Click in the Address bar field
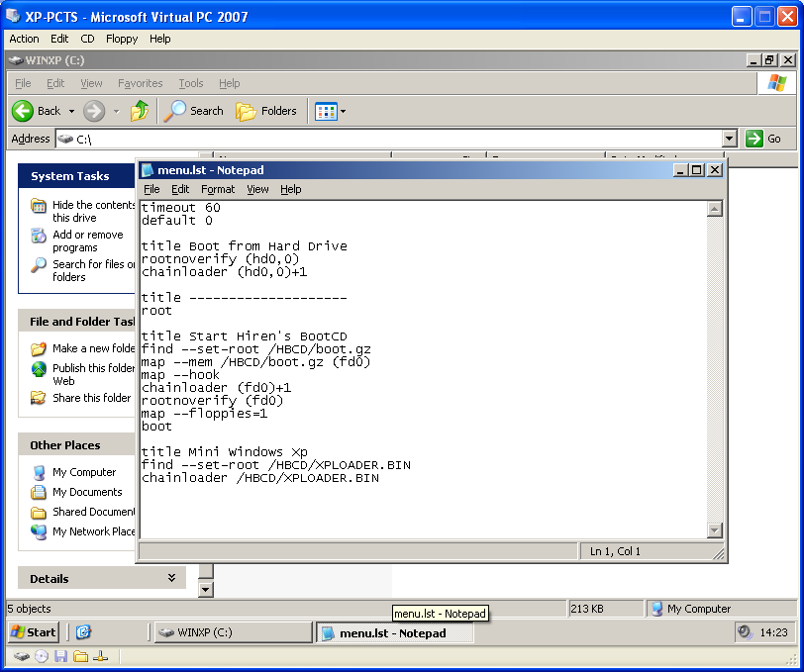This screenshot has height=672, width=804. point(390,139)
